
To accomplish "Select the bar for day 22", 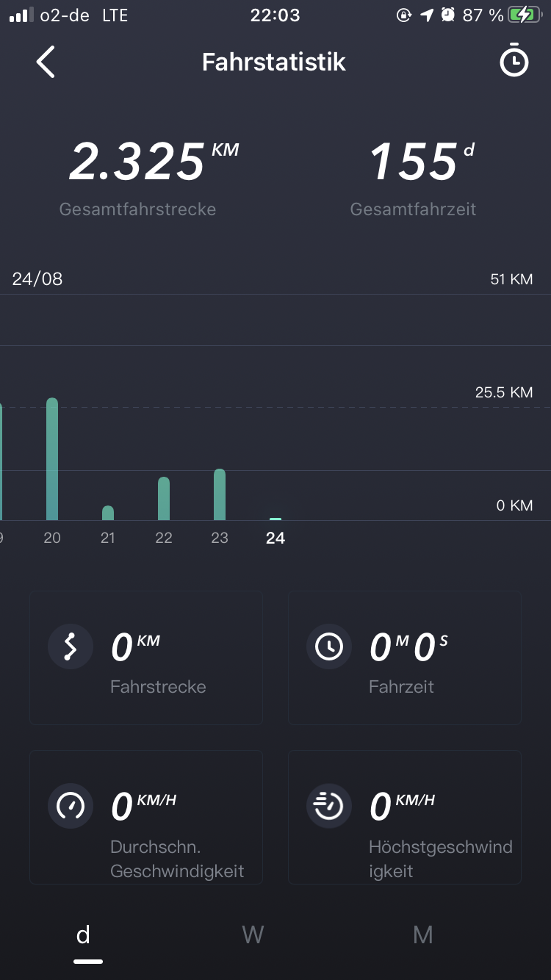I will (164, 499).
